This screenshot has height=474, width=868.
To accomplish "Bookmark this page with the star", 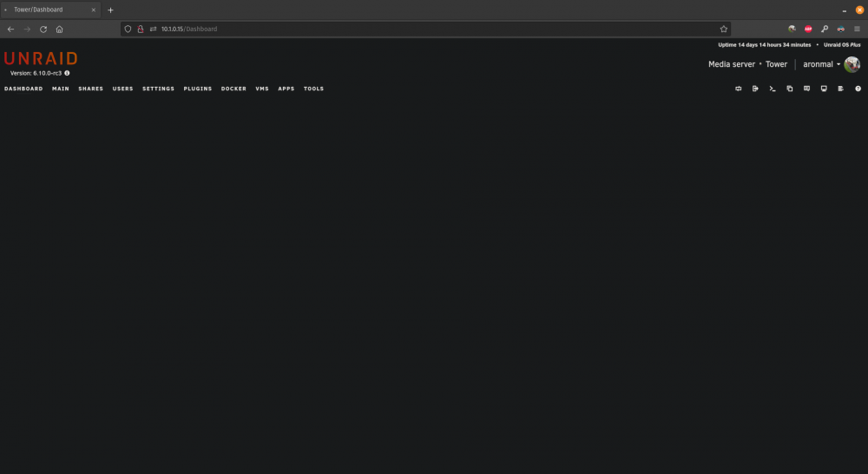I will (x=724, y=30).
